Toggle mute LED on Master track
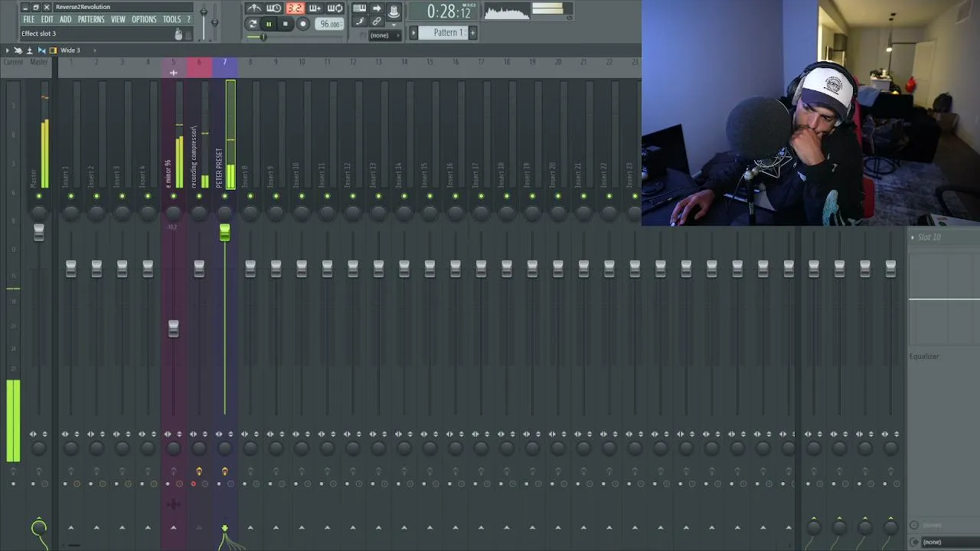The height and width of the screenshot is (551, 980). coord(39,197)
